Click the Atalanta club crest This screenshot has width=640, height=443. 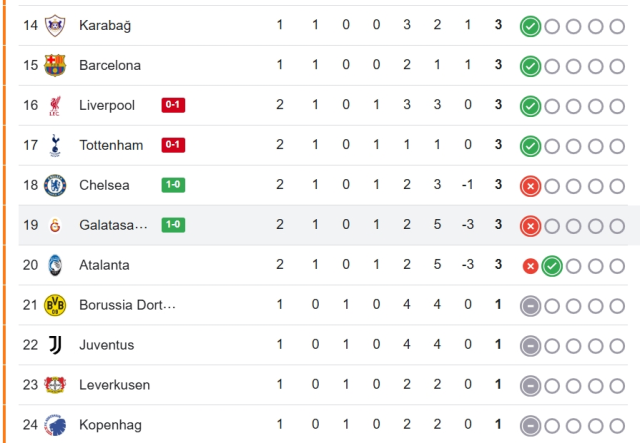[55, 265]
